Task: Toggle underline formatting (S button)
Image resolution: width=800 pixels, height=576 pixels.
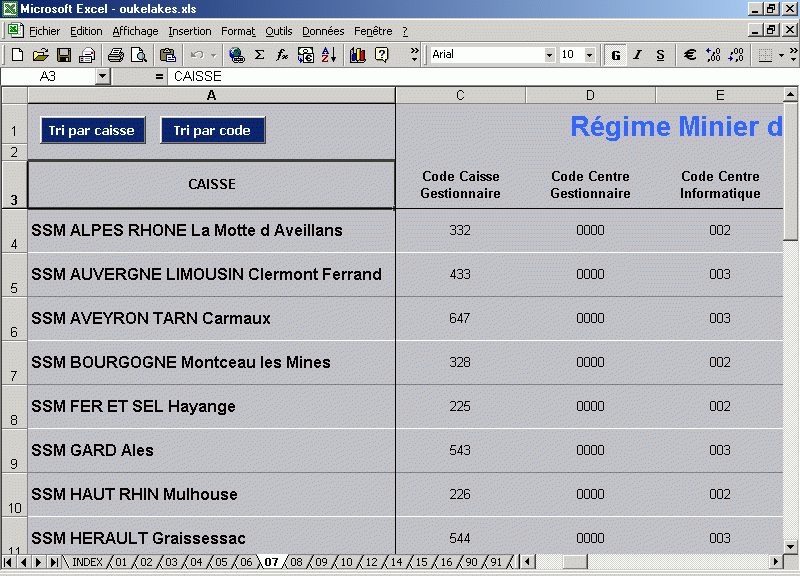Action: (x=660, y=55)
